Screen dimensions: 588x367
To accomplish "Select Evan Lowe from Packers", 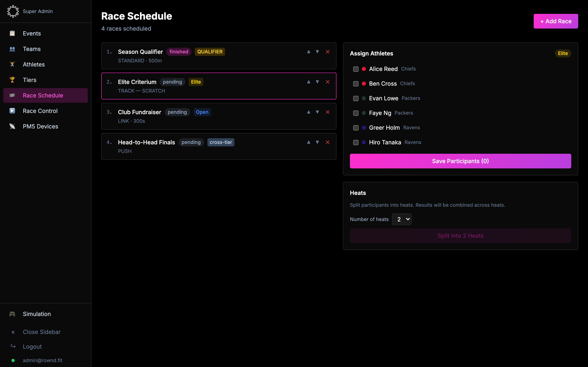I will [x=356, y=98].
